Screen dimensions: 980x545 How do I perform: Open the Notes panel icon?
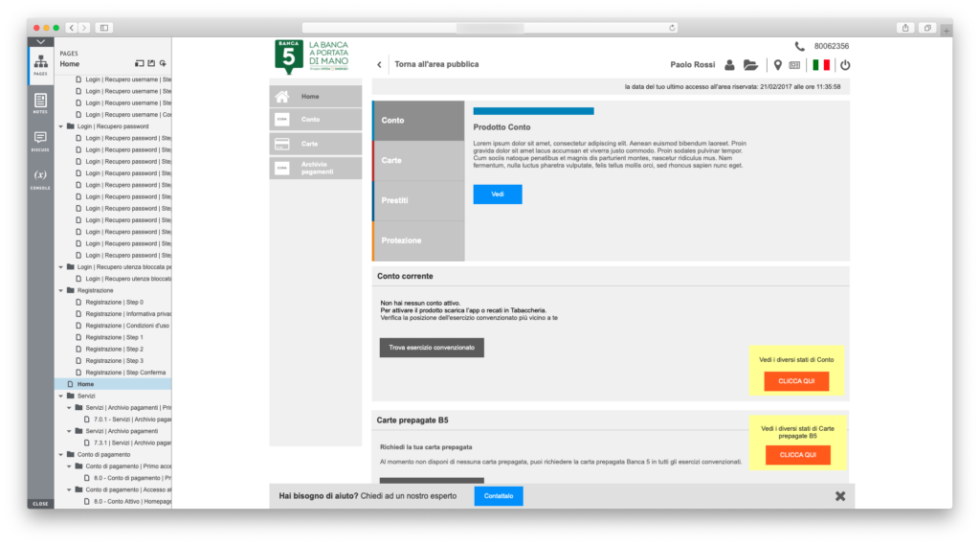tap(40, 103)
